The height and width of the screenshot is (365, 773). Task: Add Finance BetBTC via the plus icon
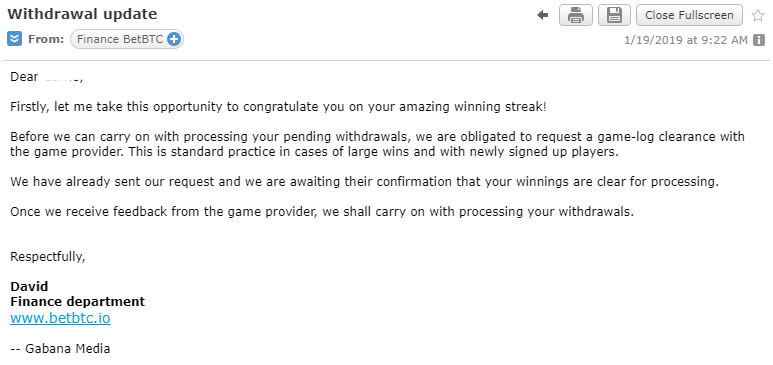[x=174, y=39]
